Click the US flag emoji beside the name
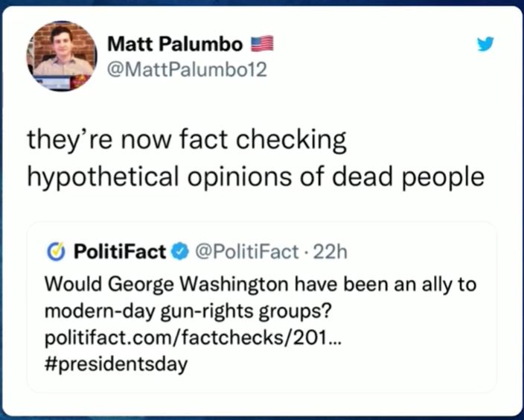This screenshot has width=524, height=420. 262,44
